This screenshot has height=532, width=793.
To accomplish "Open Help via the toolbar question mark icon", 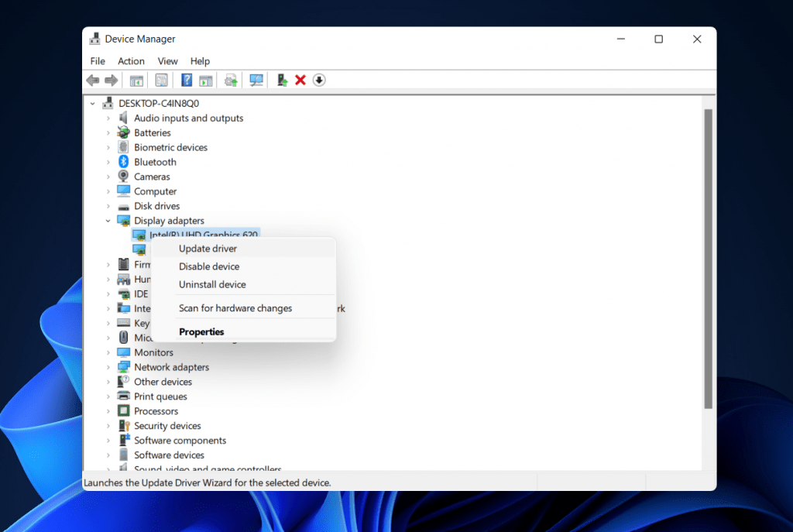I will (186, 80).
